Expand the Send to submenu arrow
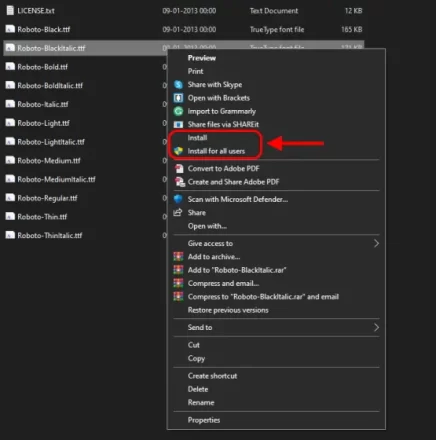The image size is (436, 440). point(376,327)
